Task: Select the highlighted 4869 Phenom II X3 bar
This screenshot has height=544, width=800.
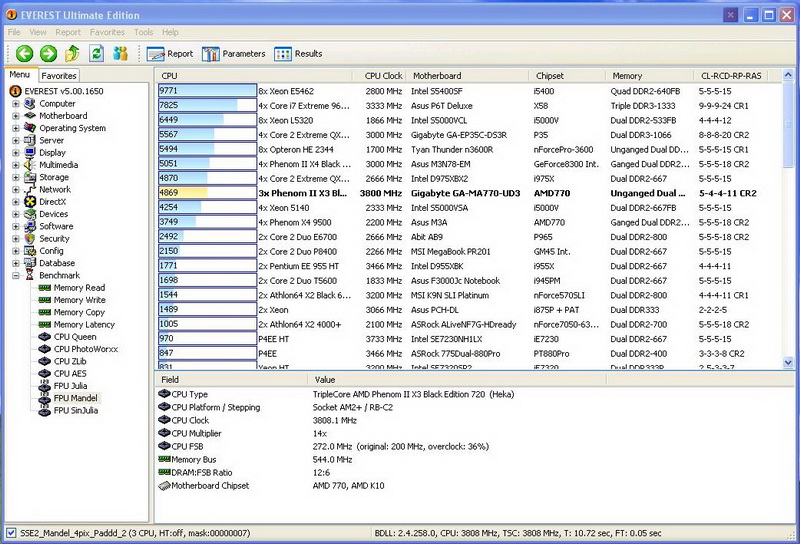Action: pyautogui.click(x=207, y=193)
